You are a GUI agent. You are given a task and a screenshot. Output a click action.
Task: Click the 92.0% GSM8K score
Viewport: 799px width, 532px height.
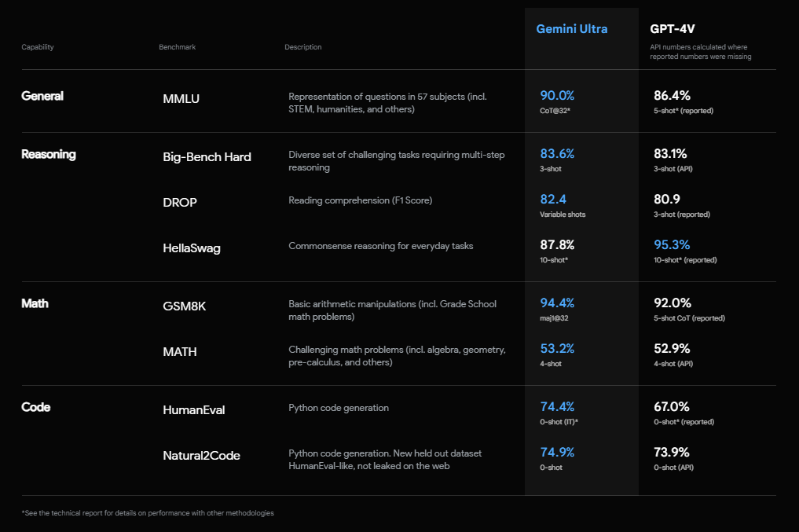pos(672,303)
